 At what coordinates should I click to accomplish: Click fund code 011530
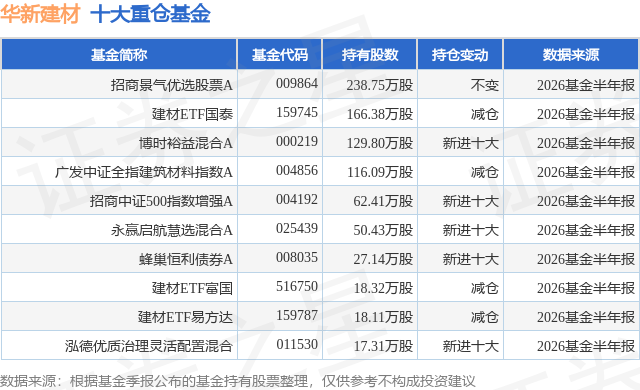click(x=297, y=344)
